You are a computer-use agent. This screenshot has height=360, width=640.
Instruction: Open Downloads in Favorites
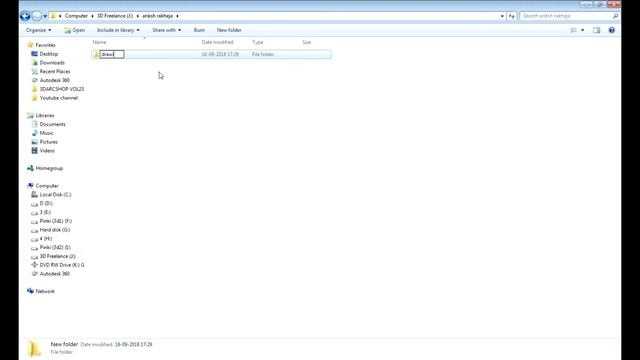click(x=52, y=63)
